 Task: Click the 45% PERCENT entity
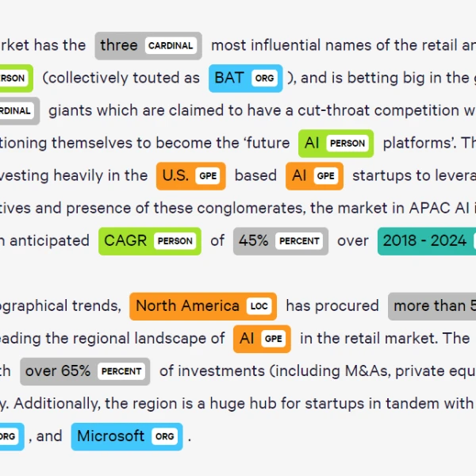(x=281, y=241)
